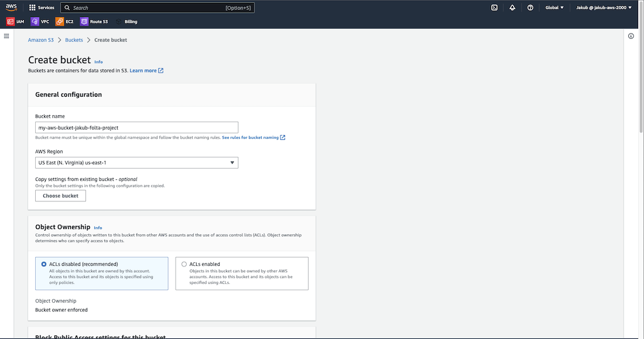Open CloudShell terminal icon
The image size is (644, 339).
pyautogui.click(x=495, y=8)
